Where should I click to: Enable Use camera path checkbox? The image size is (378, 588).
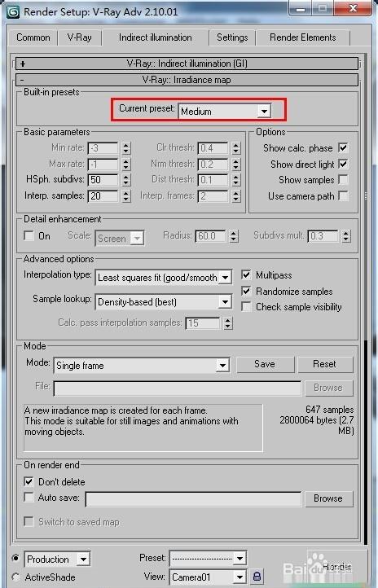pyautogui.click(x=343, y=195)
